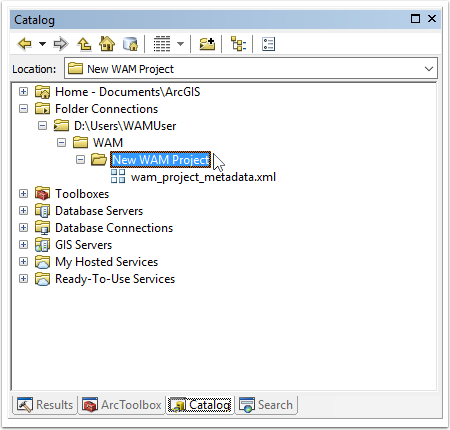This screenshot has height=430, width=450.
Task: Click the Back arrow in Catalog toolbar
Action: [25, 44]
